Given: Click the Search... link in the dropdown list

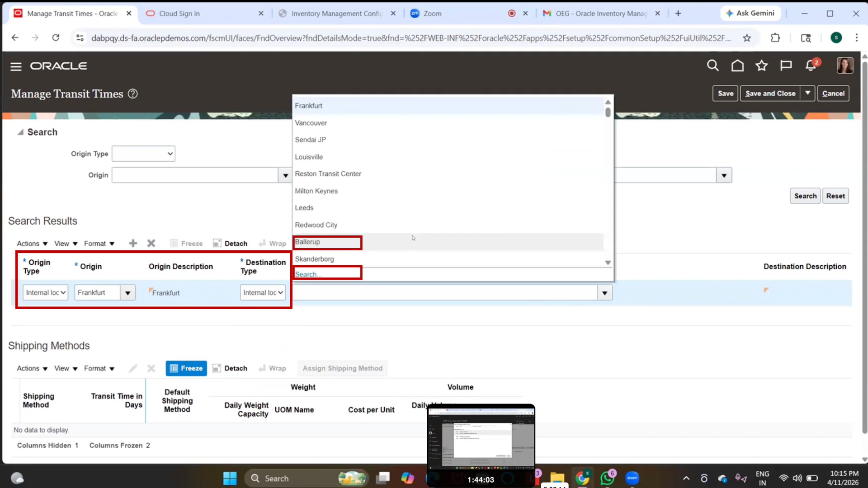Looking at the screenshot, I should tap(308, 274).
